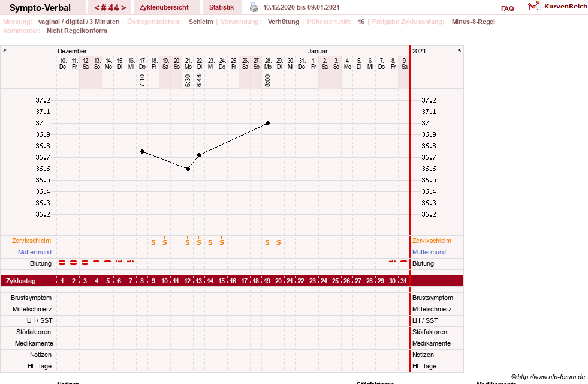Click the Medikamente row label on left
Viewport: 588px width, 384px height.
click(x=34, y=343)
